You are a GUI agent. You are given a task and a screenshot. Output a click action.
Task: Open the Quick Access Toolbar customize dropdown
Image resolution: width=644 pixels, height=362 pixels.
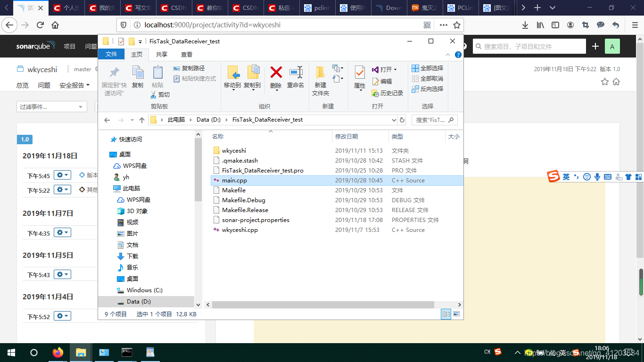140,42
